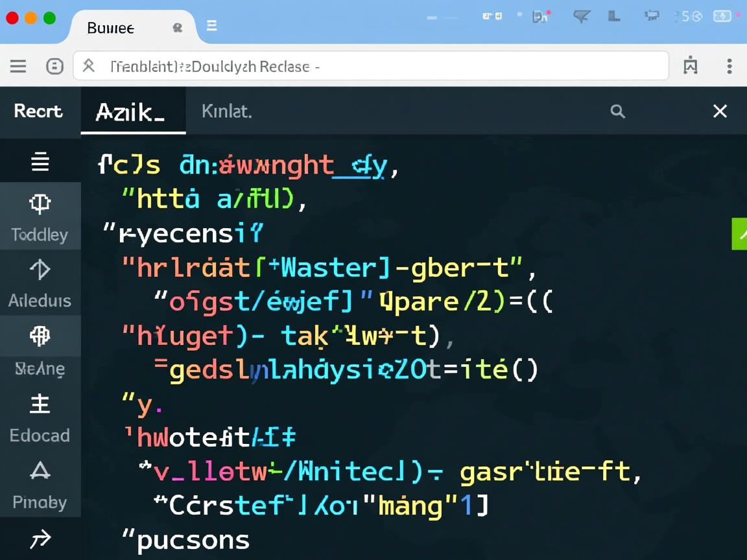The width and height of the screenshot is (747, 560).
Task: Click the bookmark icon right of the address bar
Action: click(x=690, y=65)
